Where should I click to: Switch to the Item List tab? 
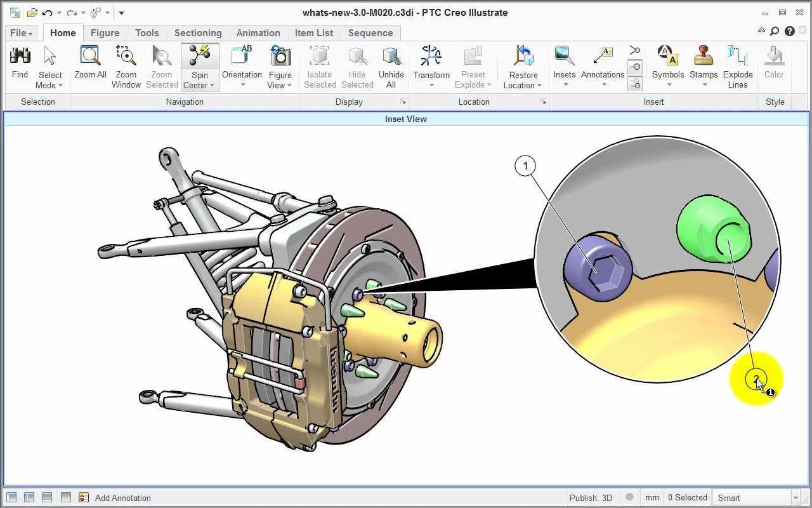[313, 33]
